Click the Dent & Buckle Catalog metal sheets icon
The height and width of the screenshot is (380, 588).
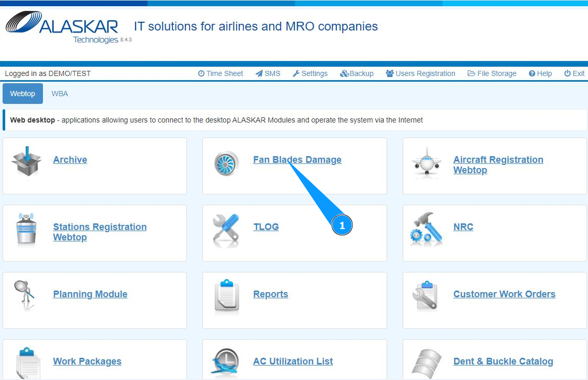click(427, 363)
